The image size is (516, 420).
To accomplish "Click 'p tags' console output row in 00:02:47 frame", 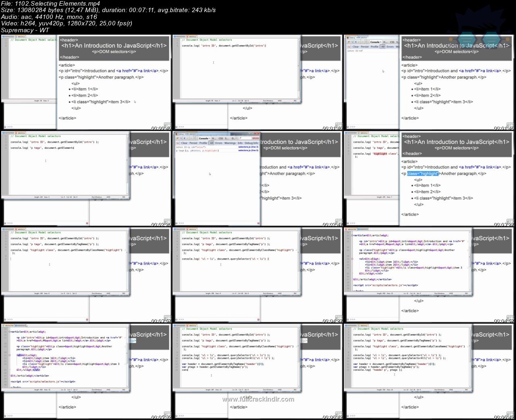I will [x=217, y=150].
